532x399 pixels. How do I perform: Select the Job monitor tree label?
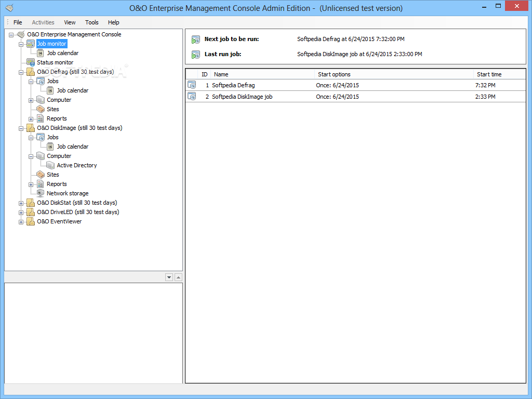[51, 44]
